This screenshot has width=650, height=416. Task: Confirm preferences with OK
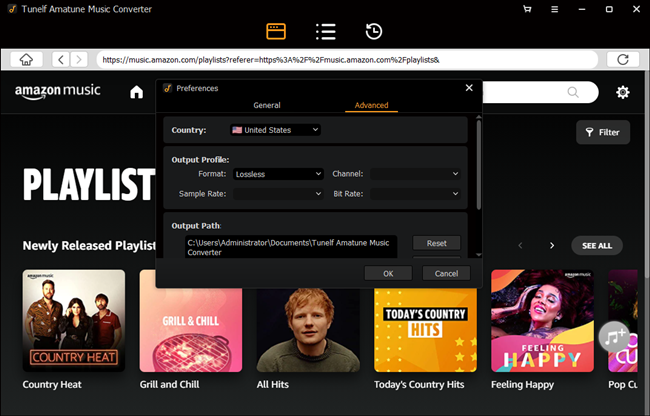pyautogui.click(x=388, y=273)
